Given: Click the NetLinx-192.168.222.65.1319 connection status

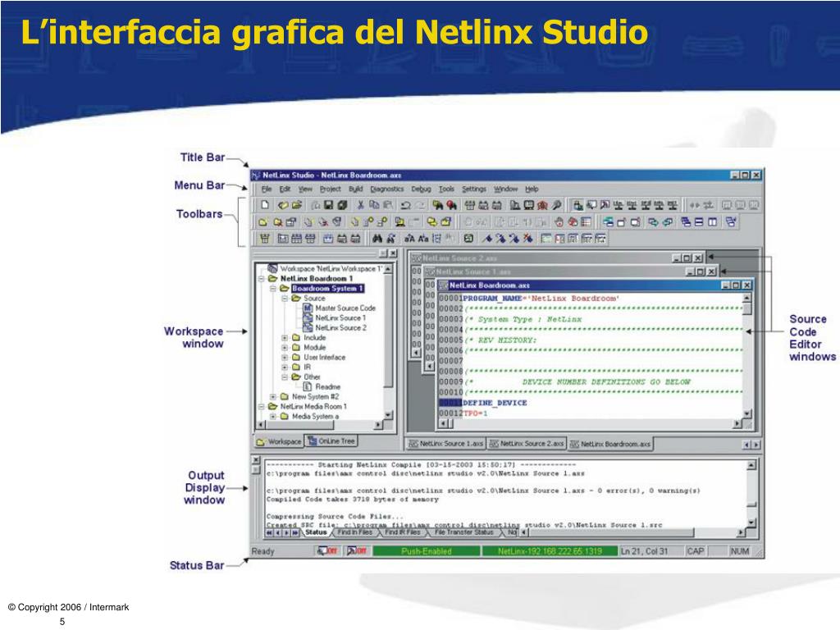Looking at the screenshot, I should [550, 551].
